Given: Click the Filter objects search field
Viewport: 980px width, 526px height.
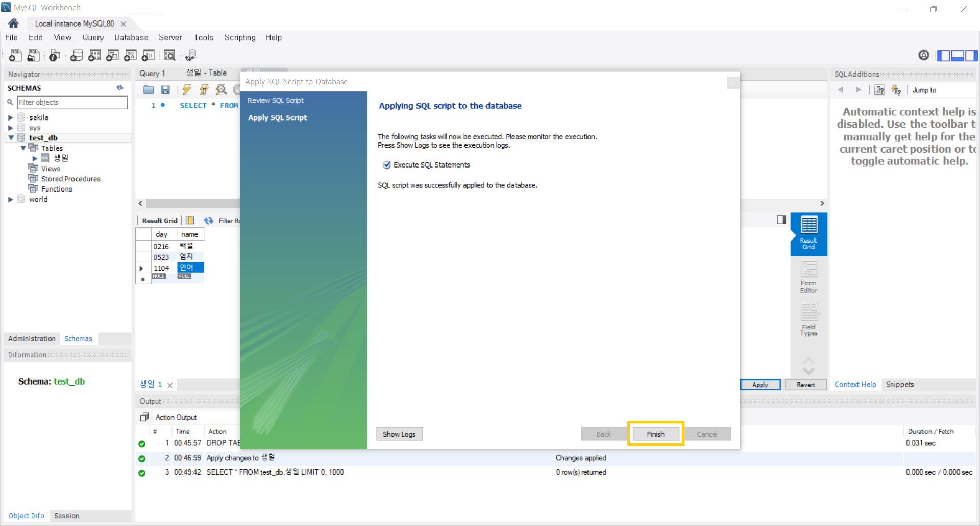Looking at the screenshot, I should click(x=72, y=102).
